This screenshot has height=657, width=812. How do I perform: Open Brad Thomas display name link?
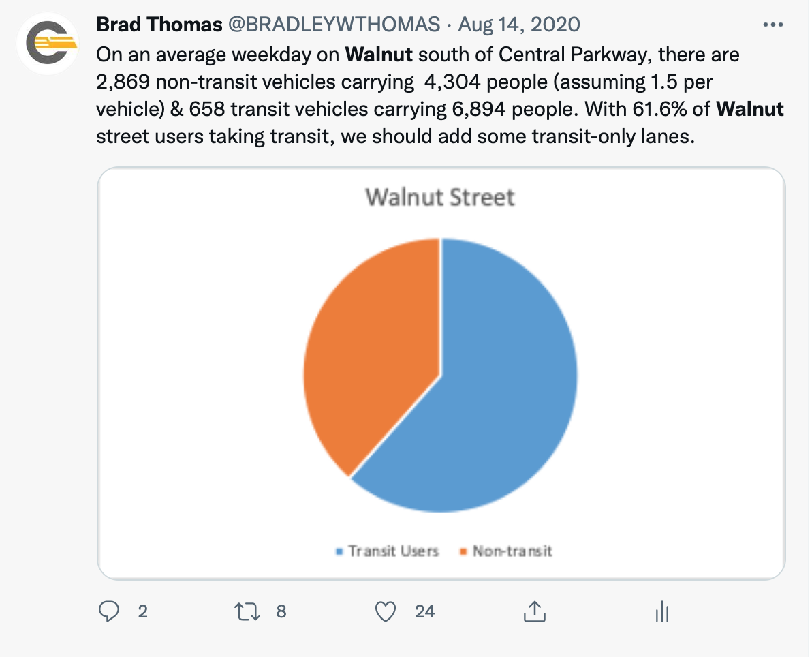pyautogui.click(x=159, y=25)
